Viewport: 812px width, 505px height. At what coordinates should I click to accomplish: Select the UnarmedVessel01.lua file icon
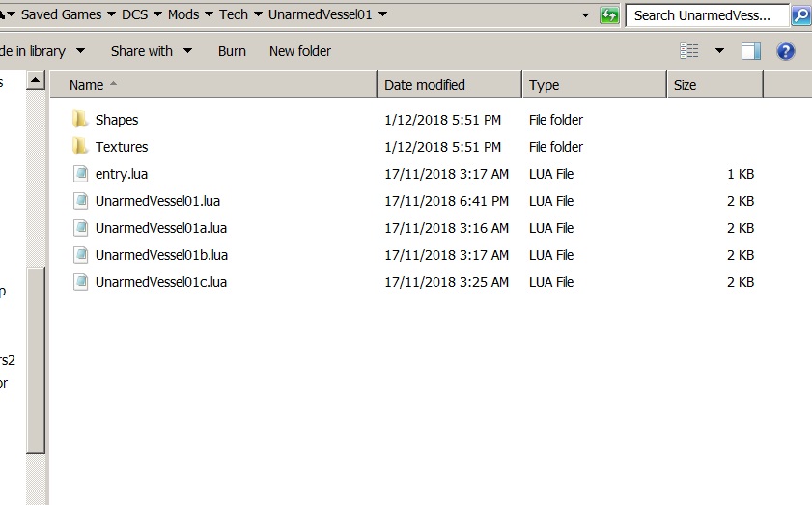pos(80,201)
